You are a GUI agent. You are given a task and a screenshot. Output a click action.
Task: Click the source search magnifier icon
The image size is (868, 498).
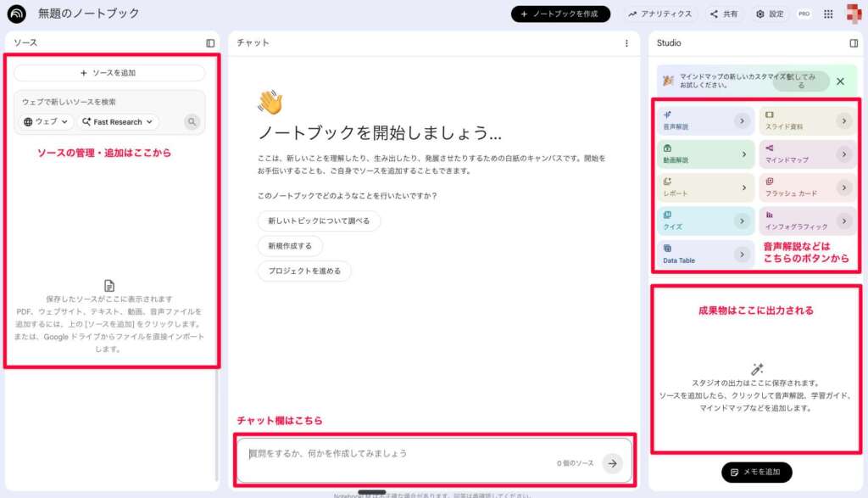coord(192,122)
